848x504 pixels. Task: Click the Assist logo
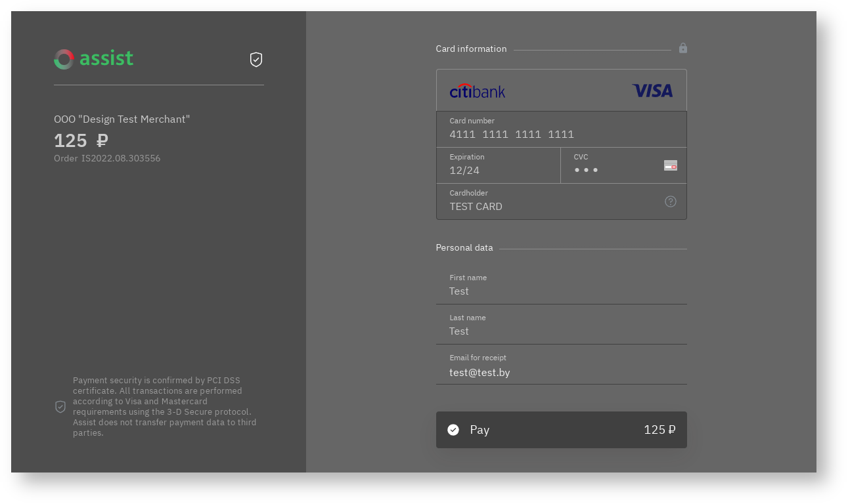tap(93, 59)
